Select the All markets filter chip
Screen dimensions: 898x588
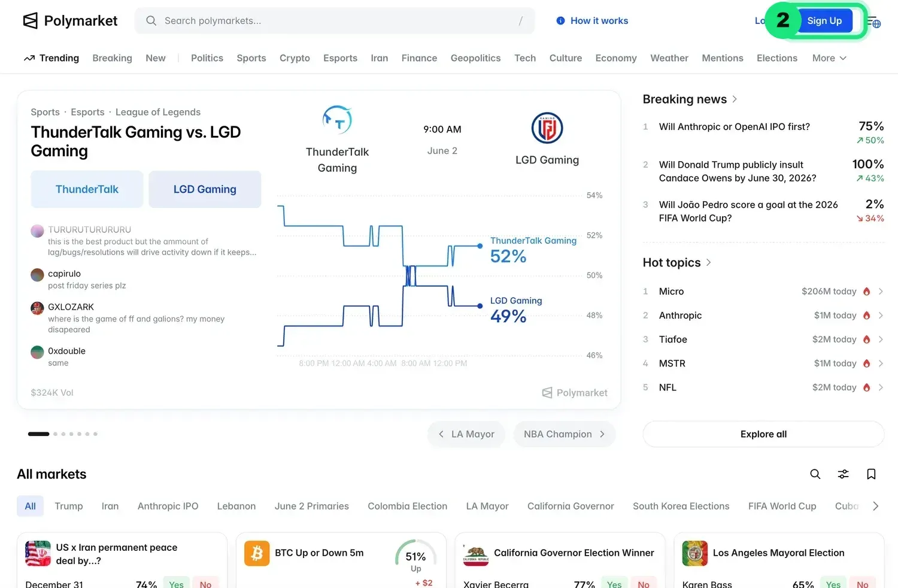pyautogui.click(x=30, y=507)
